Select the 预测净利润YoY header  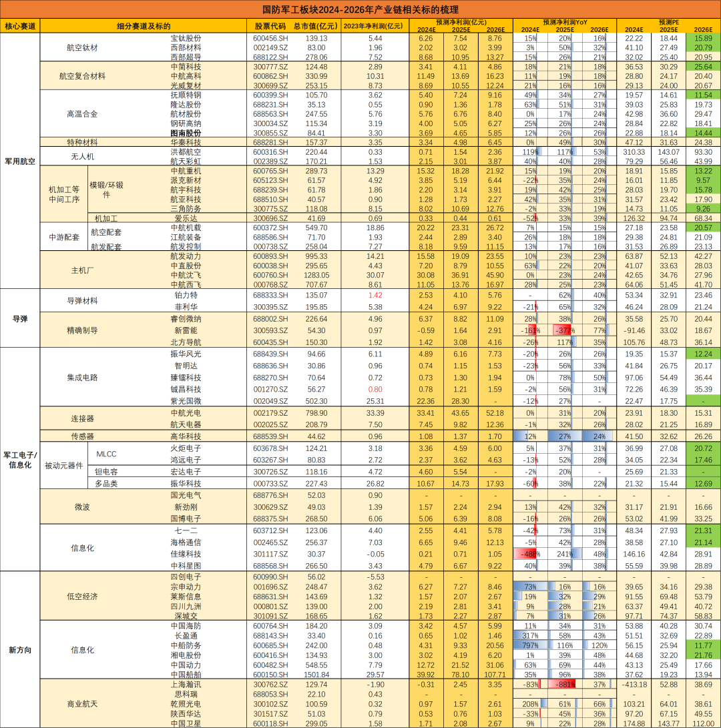pos(565,22)
